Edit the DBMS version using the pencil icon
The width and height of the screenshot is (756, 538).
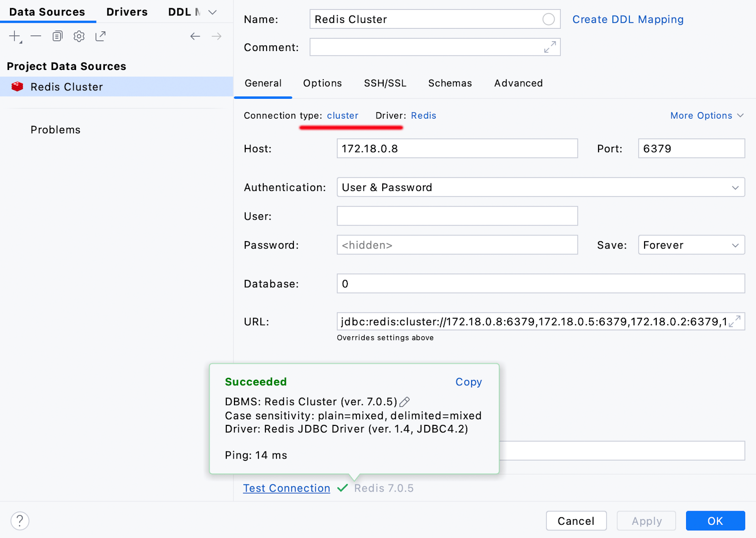404,402
